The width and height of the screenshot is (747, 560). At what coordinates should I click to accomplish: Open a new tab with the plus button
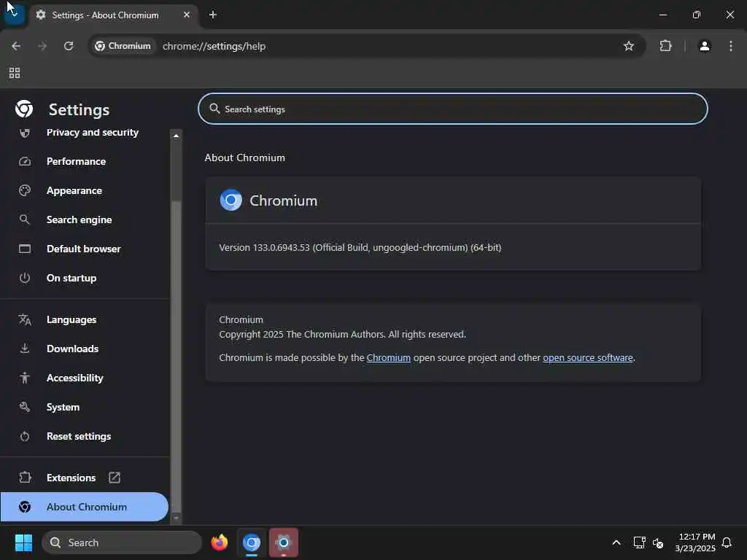(213, 15)
